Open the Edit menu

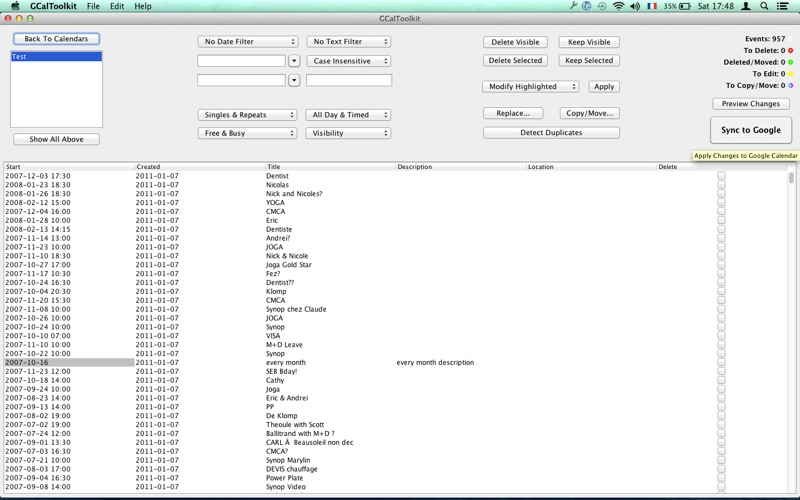click(117, 6)
